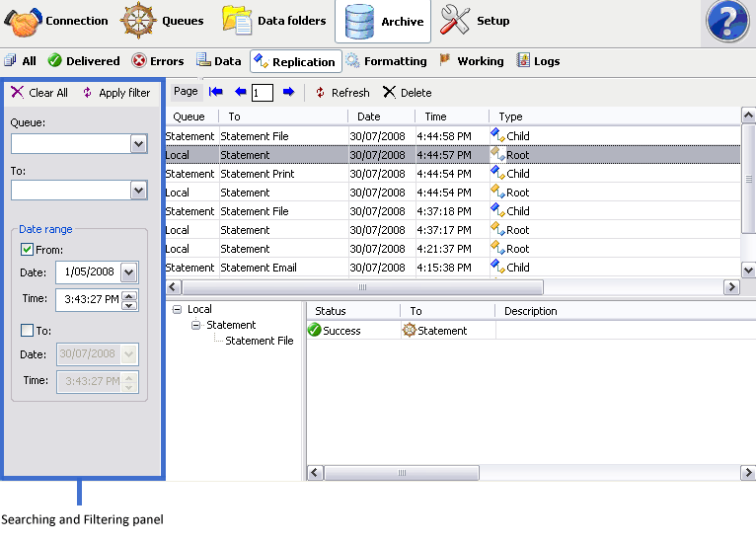The width and height of the screenshot is (756, 543).
Task: Enable the To date range checkbox
Action: pos(27,331)
